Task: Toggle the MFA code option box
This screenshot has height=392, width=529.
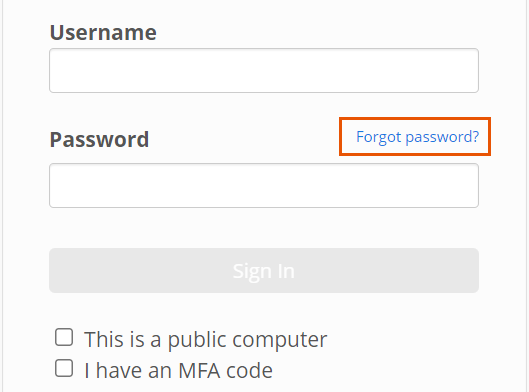Action: click(x=64, y=368)
